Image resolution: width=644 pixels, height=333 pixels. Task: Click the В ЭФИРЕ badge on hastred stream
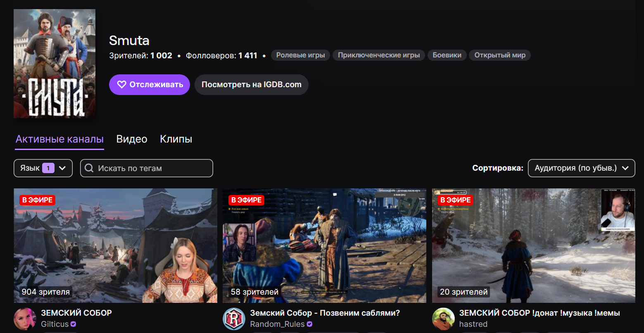click(456, 200)
